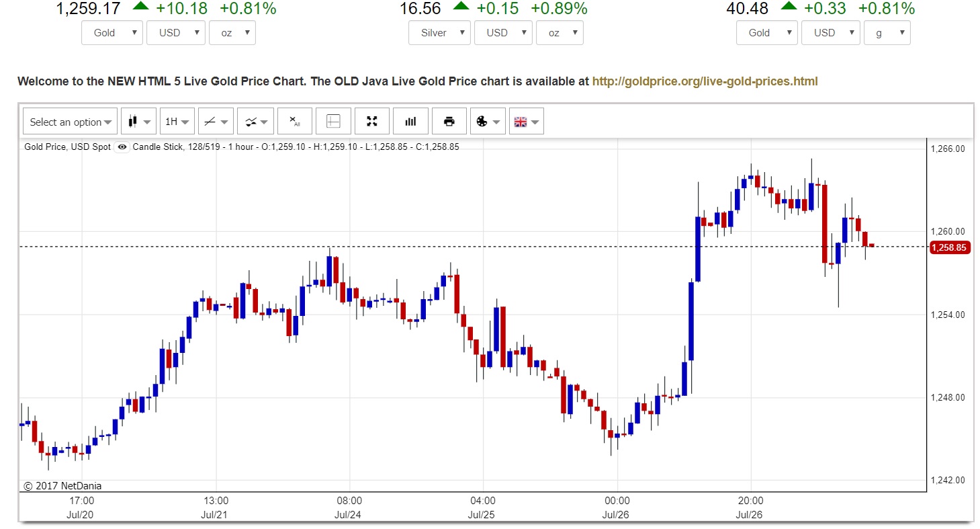Open the technical studies indicator menu
980x529 pixels.
click(255, 122)
